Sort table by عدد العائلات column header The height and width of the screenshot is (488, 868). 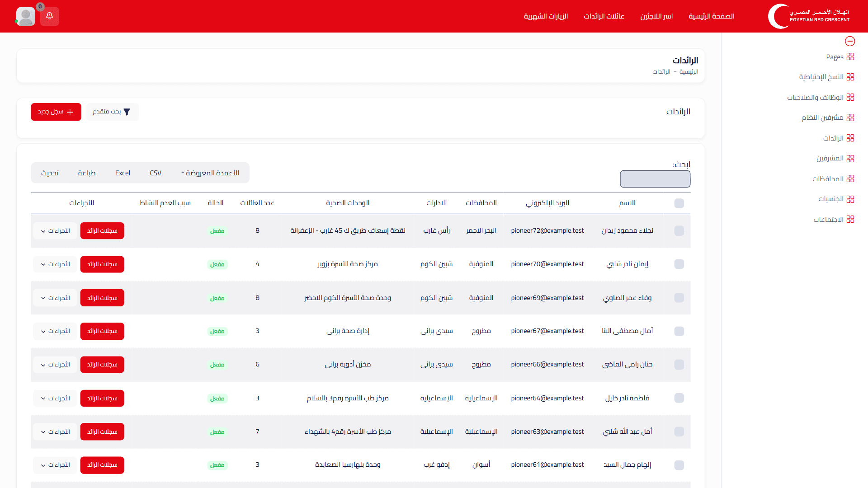[257, 203]
